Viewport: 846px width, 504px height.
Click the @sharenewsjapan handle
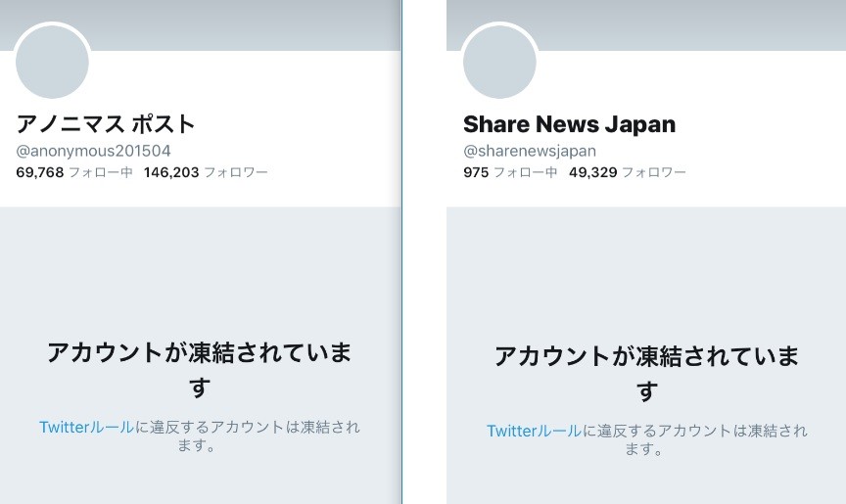pos(530,151)
